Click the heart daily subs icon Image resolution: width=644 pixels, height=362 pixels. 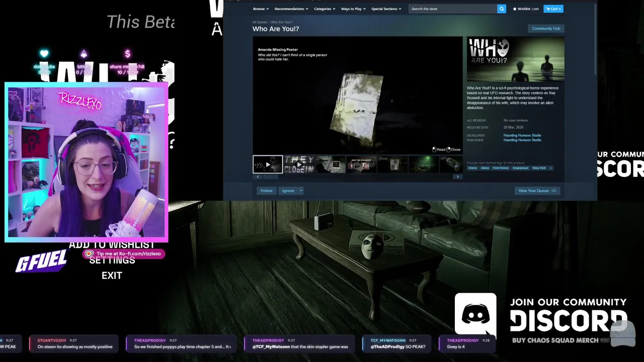click(44, 54)
